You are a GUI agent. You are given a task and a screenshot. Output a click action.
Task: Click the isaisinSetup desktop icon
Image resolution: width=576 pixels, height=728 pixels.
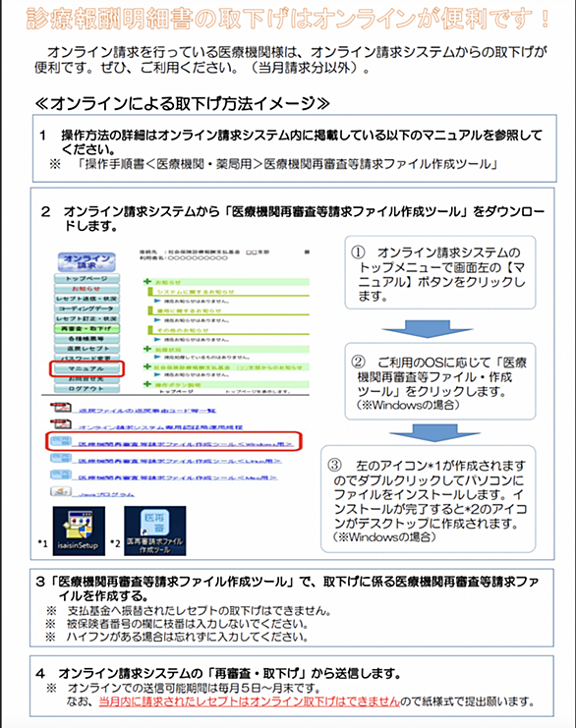79,532
